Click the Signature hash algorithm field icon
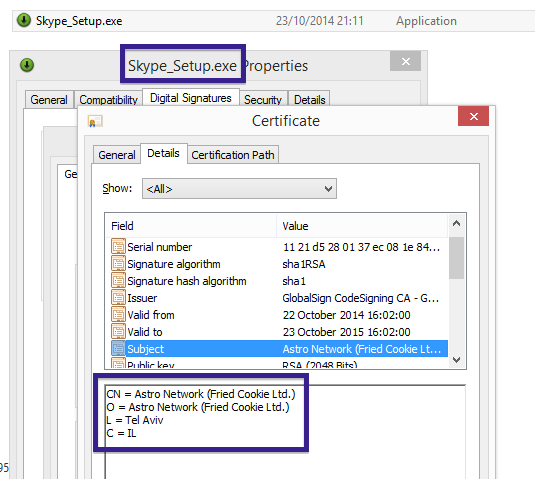Viewport: 535px width, 479px height. click(x=118, y=280)
